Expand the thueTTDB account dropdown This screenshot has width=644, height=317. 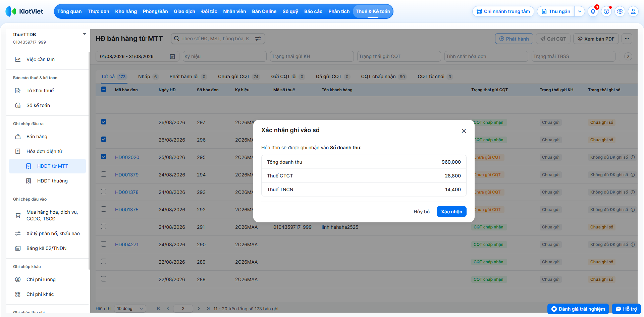click(x=85, y=34)
